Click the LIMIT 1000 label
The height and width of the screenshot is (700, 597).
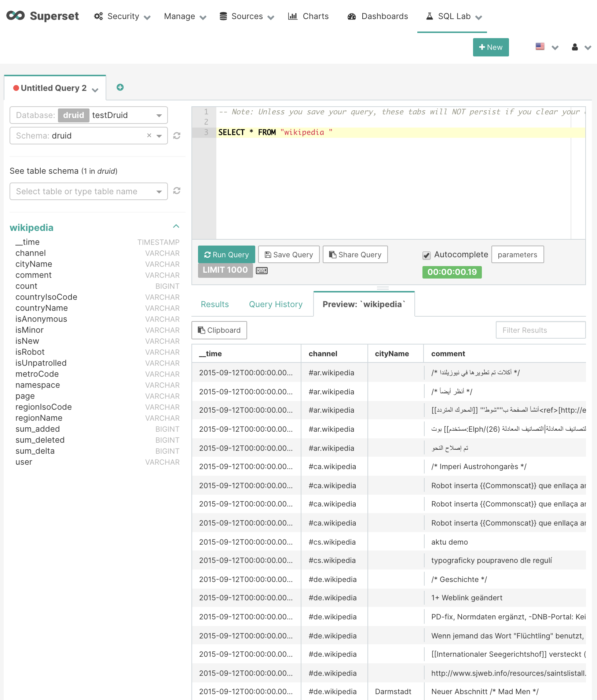[x=225, y=270]
